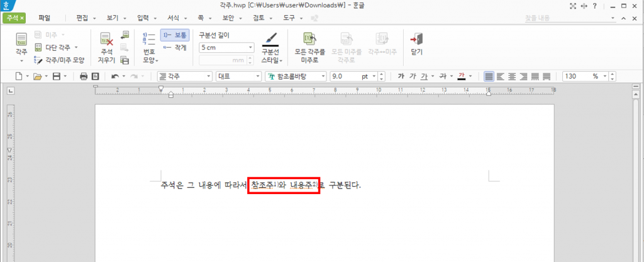Click the font color 가 swatch
The image size is (644, 262).
point(462,76)
